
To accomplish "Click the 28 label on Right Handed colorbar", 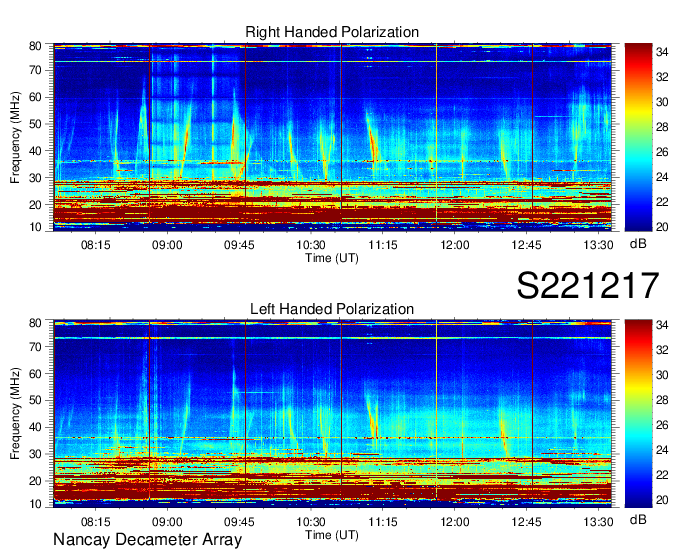I will tap(662, 127).
